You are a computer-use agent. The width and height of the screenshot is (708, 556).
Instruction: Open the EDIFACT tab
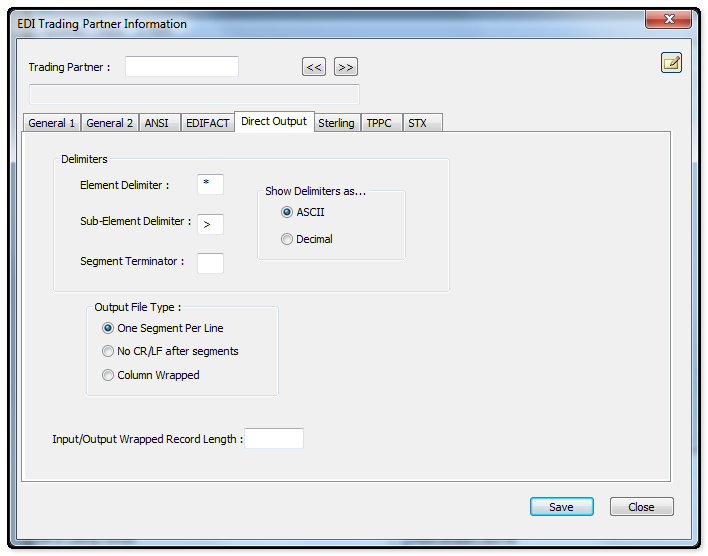207,123
